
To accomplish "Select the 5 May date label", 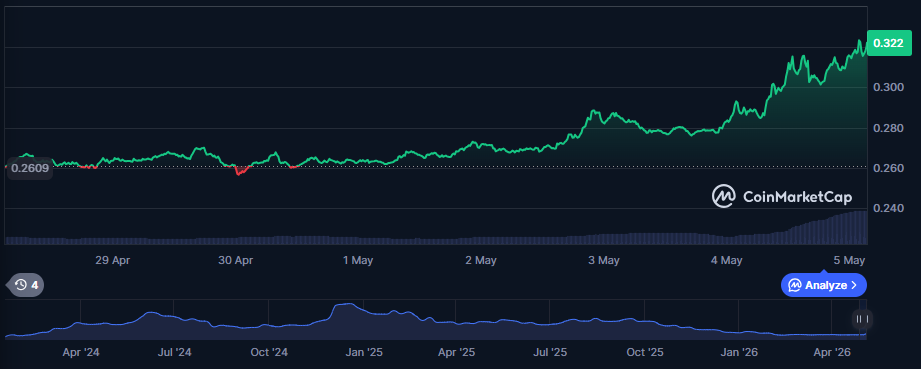I will 849,260.
